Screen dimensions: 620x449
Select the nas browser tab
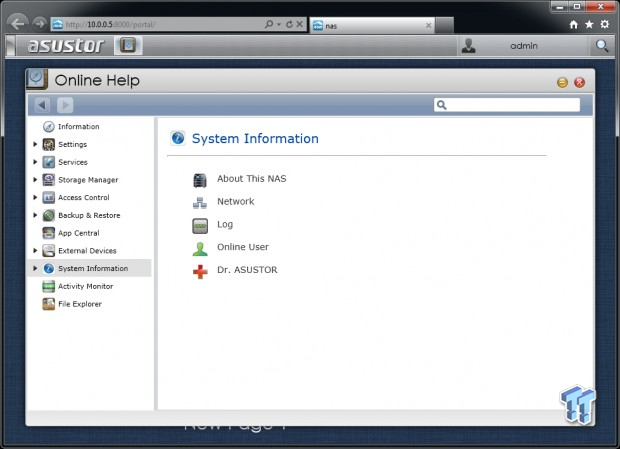[x=372, y=26]
